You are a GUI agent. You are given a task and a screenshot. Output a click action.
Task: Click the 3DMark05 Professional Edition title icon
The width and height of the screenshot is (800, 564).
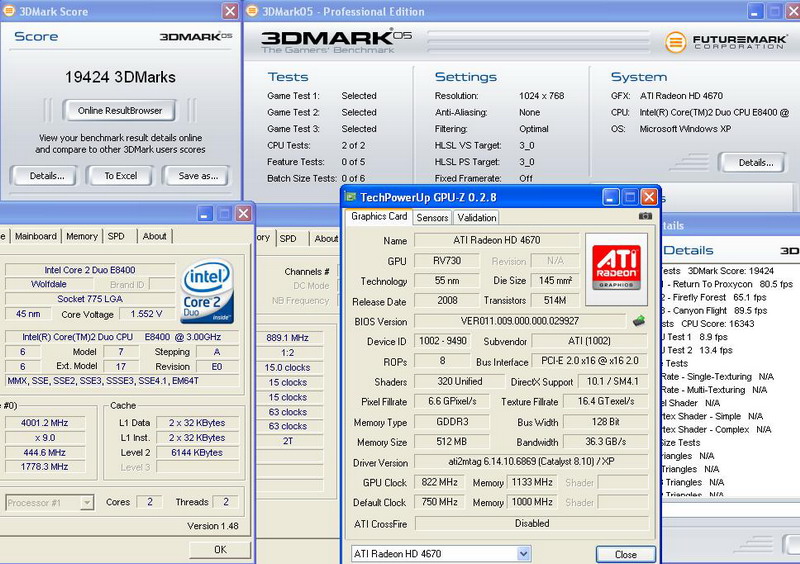click(x=252, y=11)
